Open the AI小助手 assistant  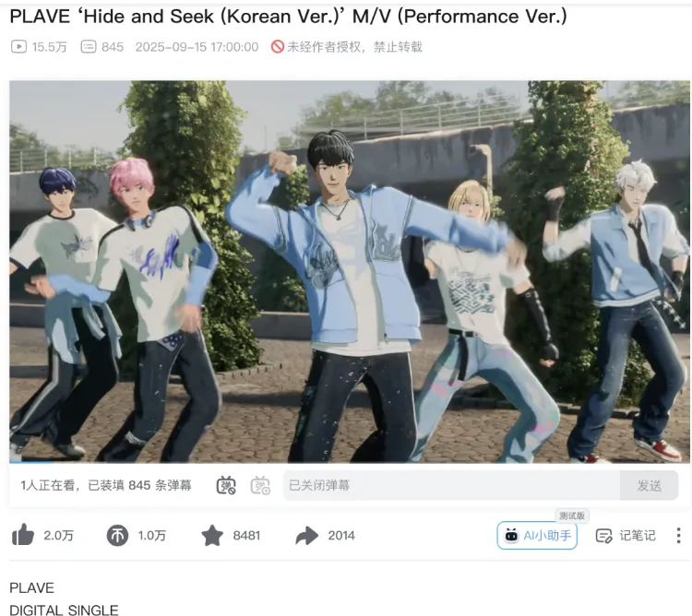pos(537,536)
